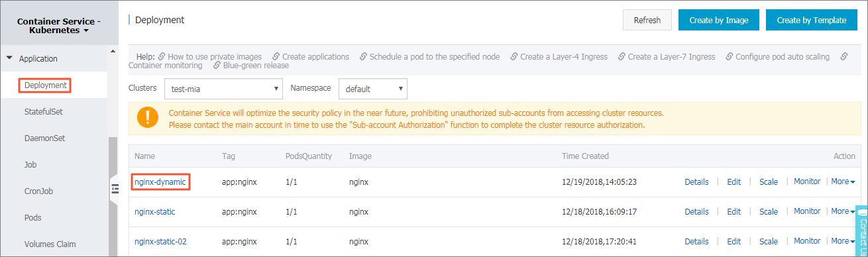
Task: Open the nginx-dynamic deployment link
Action: (x=160, y=181)
